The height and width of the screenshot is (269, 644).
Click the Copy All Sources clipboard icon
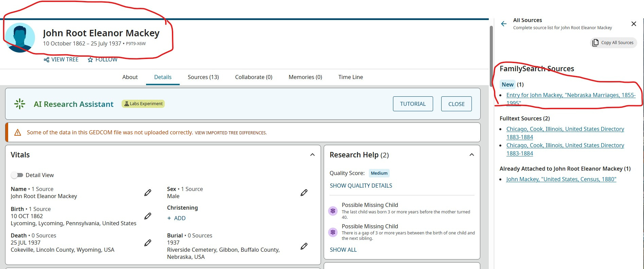(595, 43)
